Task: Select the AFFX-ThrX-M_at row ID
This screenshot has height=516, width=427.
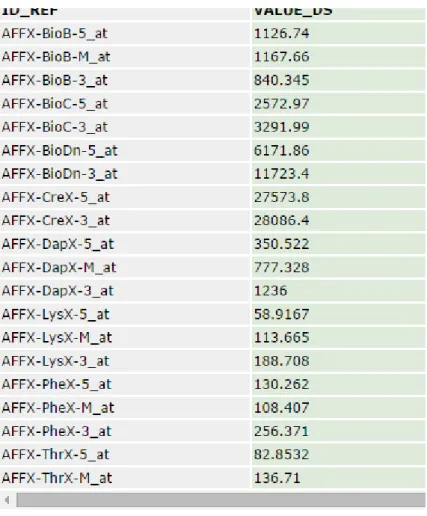Action: coord(57,478)
